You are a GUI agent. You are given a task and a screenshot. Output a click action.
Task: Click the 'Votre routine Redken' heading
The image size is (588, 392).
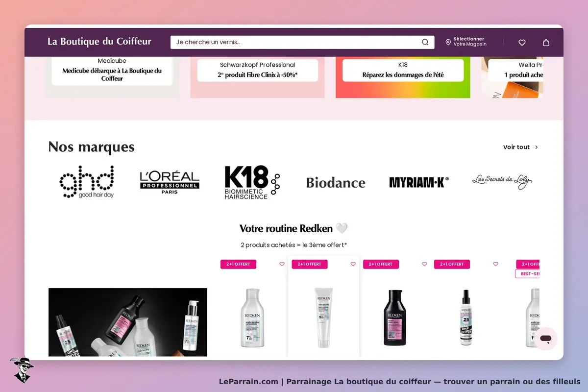(x=294, y=228)
